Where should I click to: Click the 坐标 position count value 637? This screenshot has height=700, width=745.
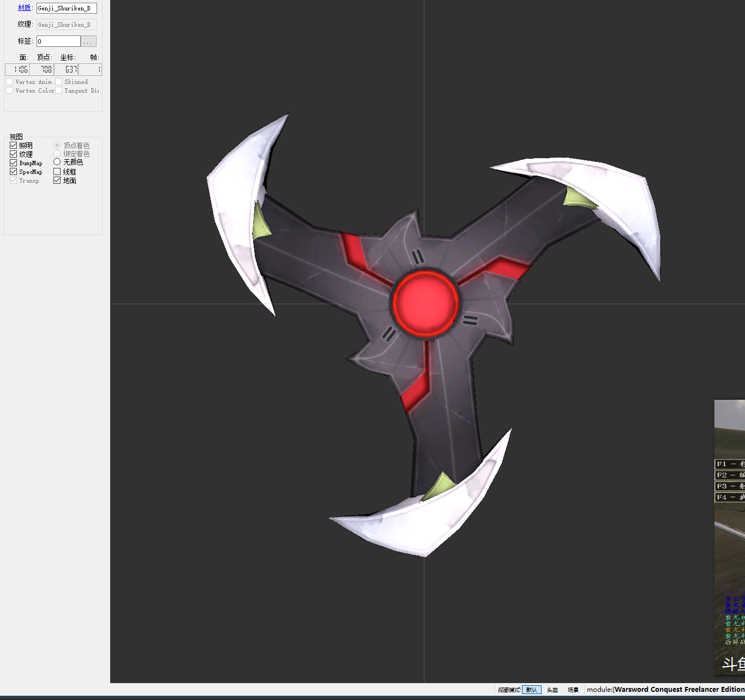pyautogui.click(x=66, y=69)
